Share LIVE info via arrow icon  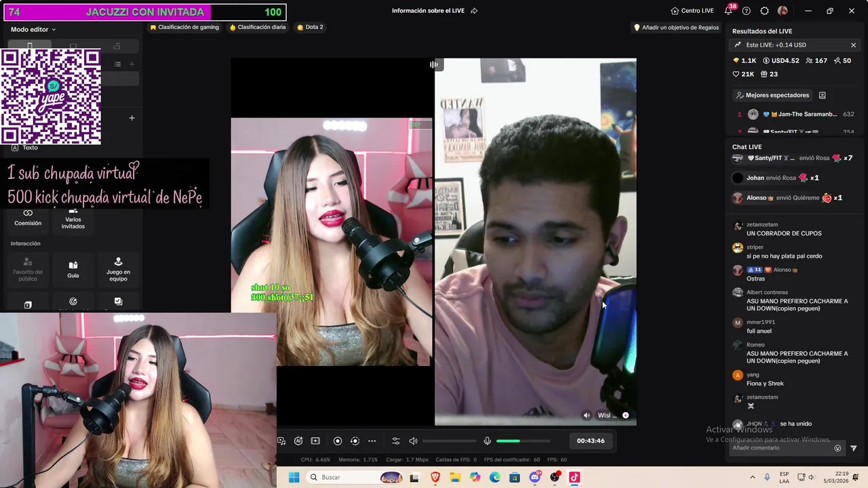(x=474, y=11)
